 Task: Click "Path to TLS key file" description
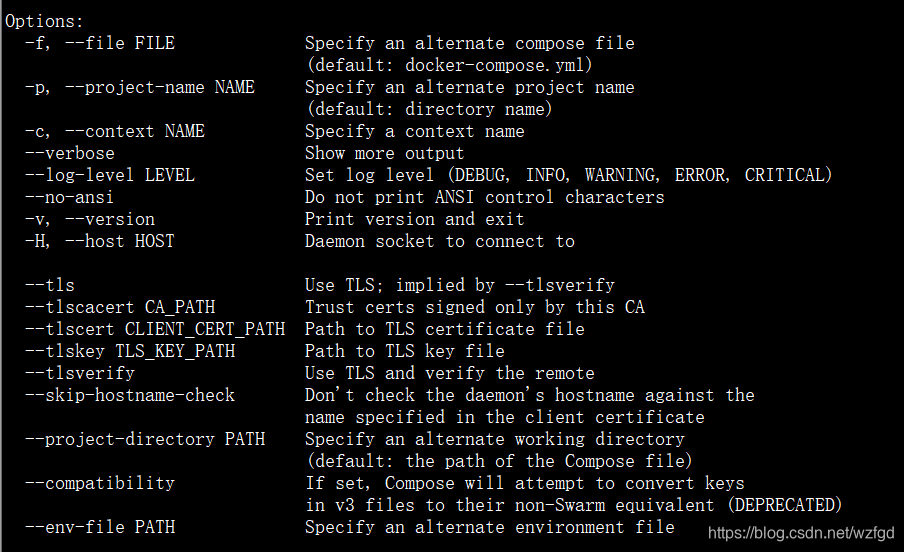[405, 351]
